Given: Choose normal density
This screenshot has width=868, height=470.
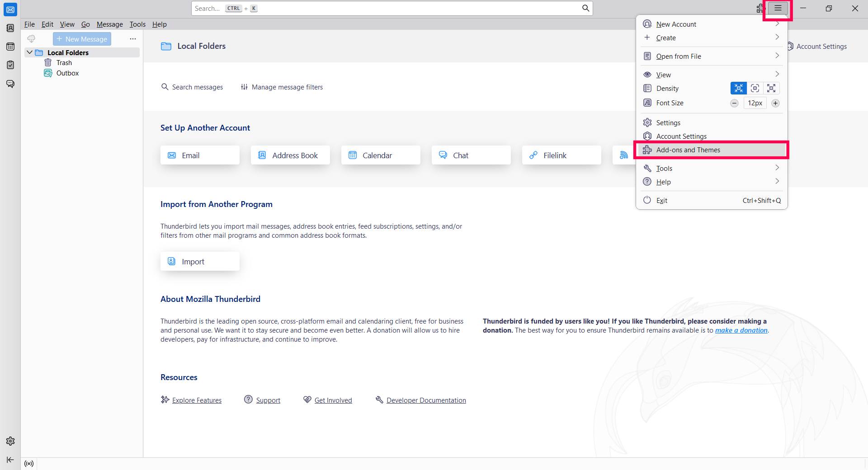Looking at the screenshot, I should point(755,88).
